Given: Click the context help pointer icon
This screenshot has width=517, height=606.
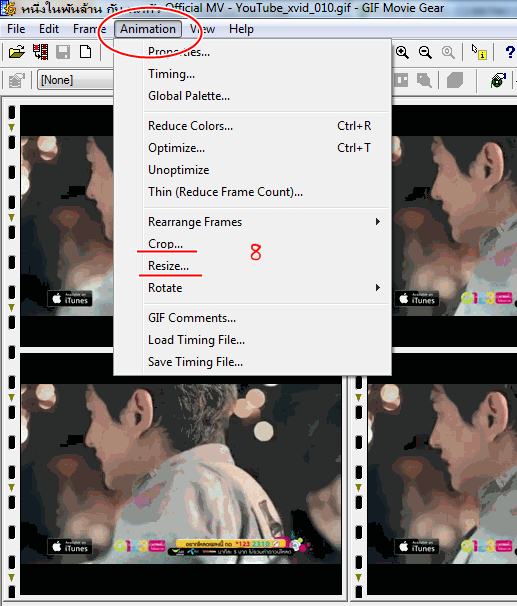Looking at the screenshot, I should [x=479, y=52].
